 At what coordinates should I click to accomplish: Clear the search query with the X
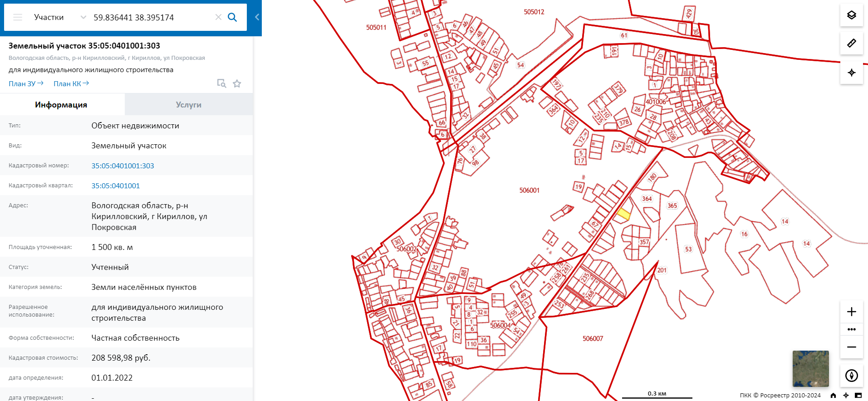[218, 17]
